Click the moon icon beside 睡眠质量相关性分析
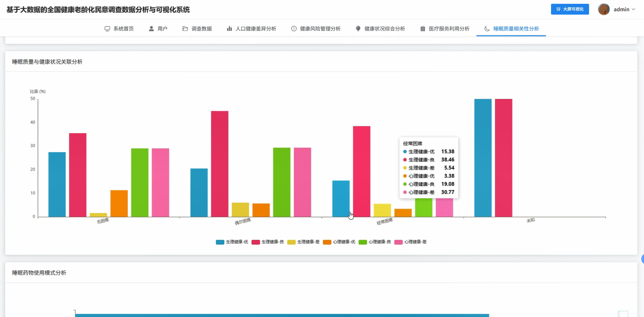Viewport: 644px width, 317px height. 487,29
